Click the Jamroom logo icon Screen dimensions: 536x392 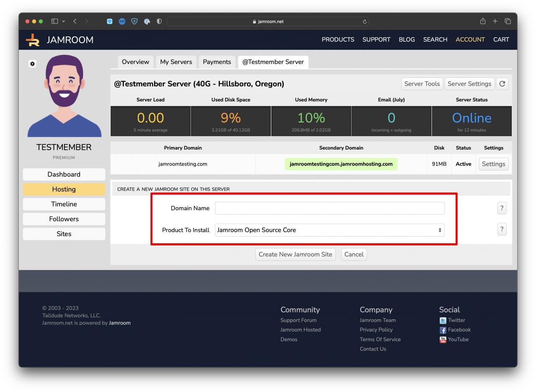click(33, 40)
